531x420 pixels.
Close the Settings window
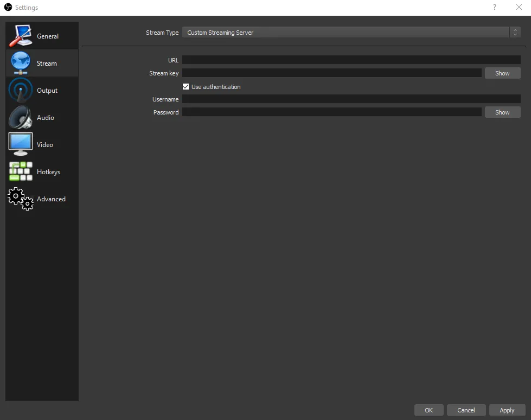[519, 7]
